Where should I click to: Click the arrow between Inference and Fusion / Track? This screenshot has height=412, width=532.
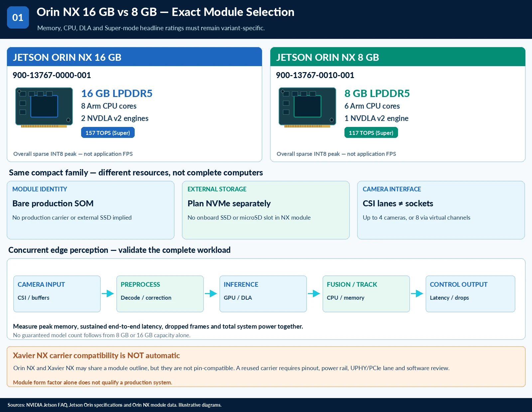314,294
